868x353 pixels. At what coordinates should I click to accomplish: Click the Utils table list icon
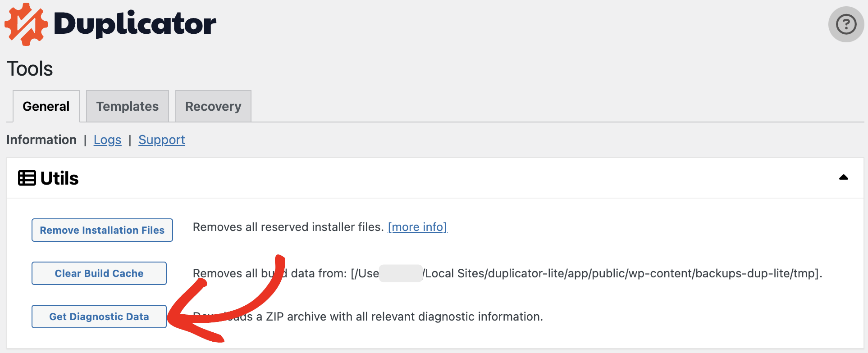pos(27,178)
